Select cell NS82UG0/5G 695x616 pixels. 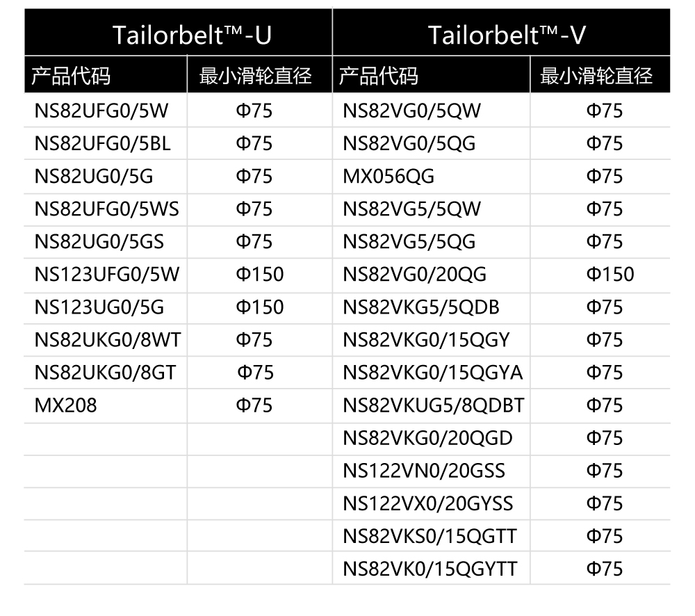pyautogui.click(x=94, y=177)
